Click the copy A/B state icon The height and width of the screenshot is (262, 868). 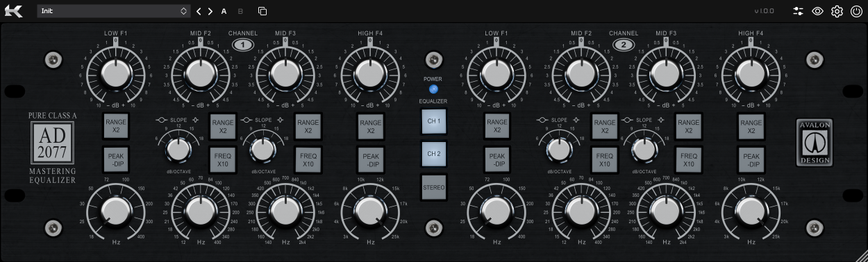(262, 11)
